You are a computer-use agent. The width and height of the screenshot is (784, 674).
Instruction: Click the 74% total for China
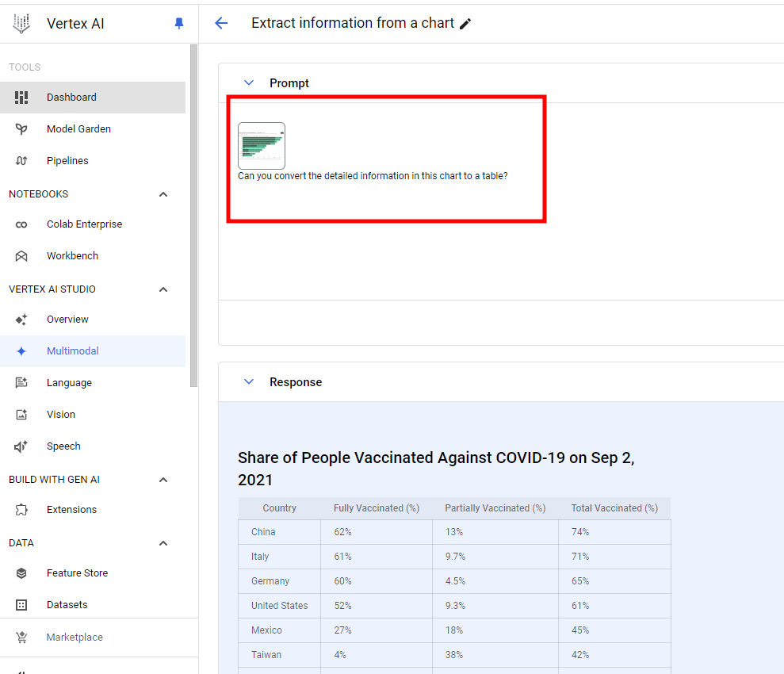pos(614,532)
